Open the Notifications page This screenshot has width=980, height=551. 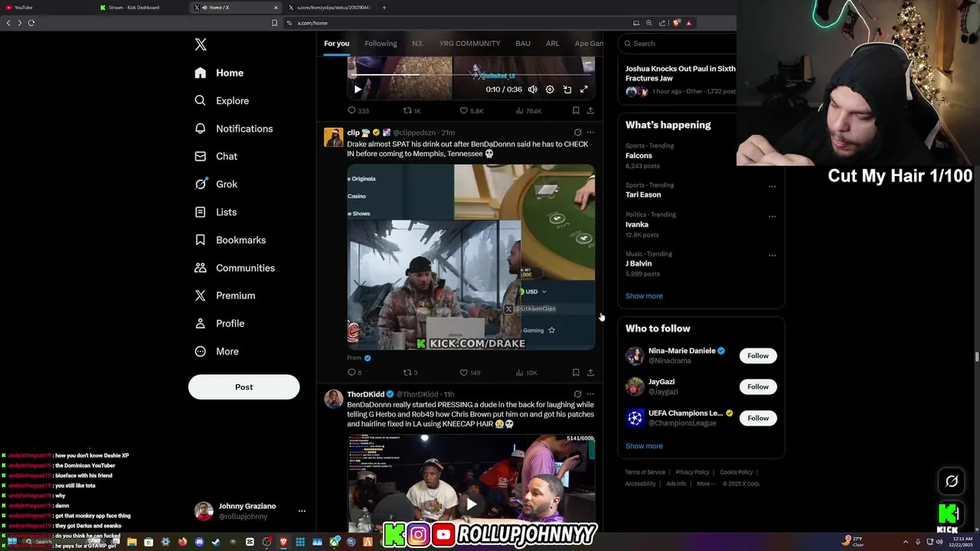coord(234,129)
